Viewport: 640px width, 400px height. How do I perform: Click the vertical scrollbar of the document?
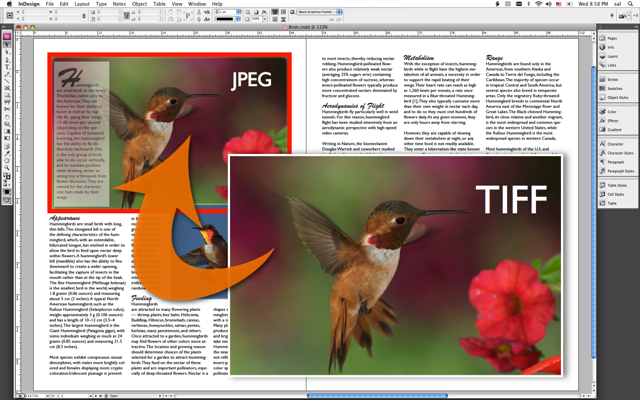click(593, 212)
